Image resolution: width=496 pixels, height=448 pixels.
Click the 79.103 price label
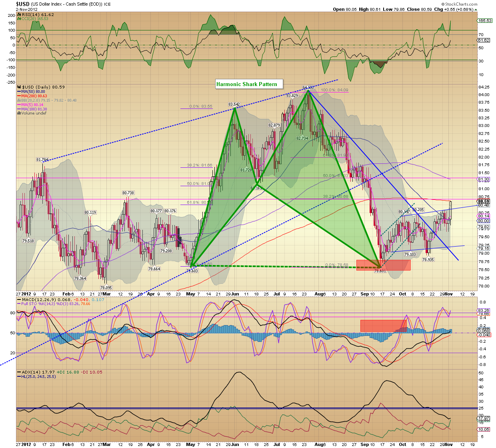point(410,254)
